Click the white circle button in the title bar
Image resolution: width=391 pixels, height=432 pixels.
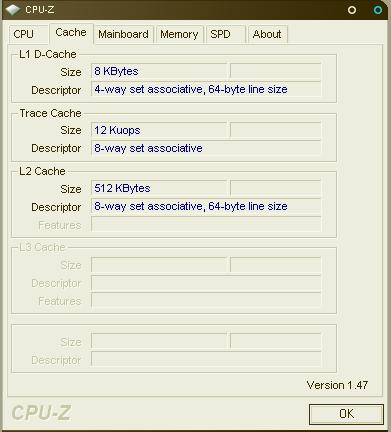(x=352, y=10)
